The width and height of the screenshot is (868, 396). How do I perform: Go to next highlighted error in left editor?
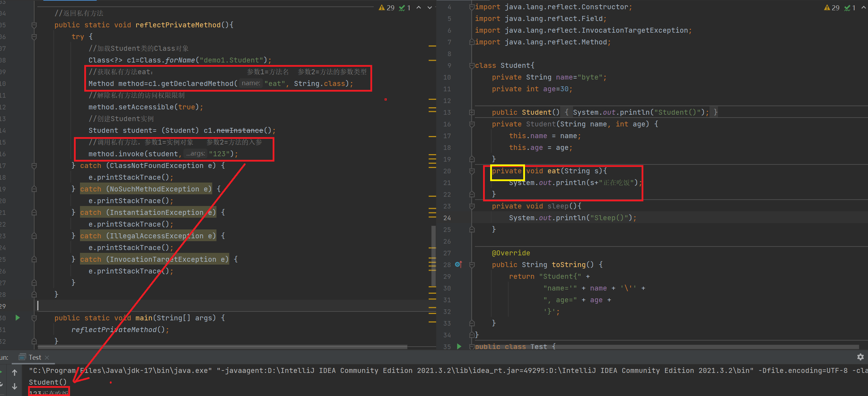tap(429, 8)
